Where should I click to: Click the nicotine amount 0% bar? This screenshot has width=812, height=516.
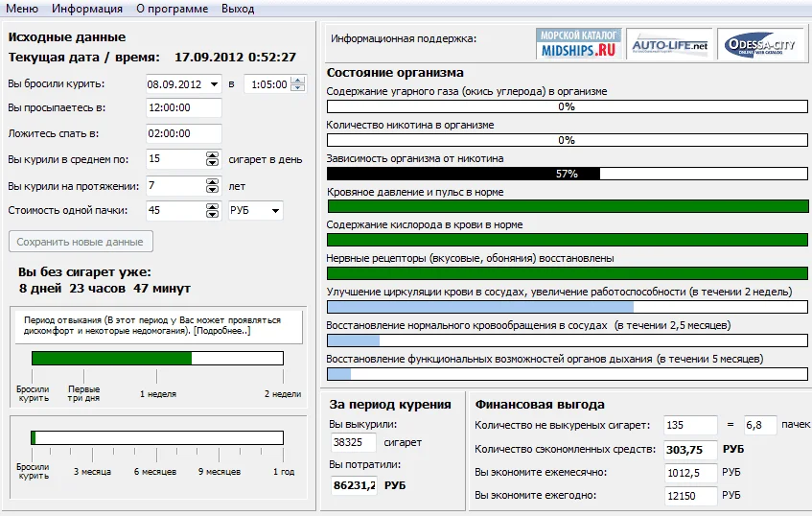(567, 140)
